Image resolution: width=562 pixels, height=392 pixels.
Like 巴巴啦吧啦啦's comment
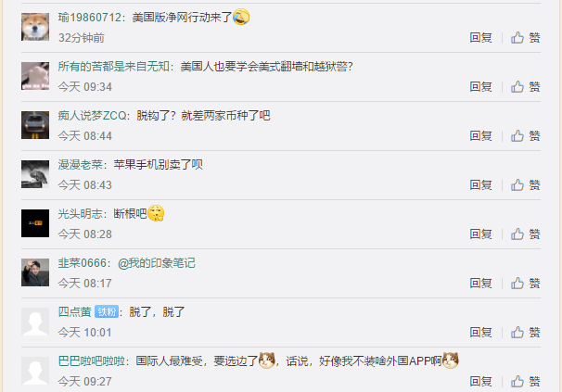[x=525, y=381]
